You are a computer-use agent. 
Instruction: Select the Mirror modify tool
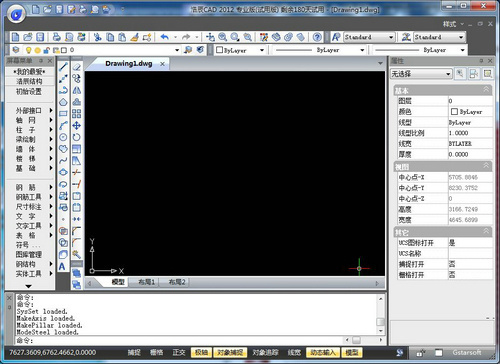click(x=77, y=90)
